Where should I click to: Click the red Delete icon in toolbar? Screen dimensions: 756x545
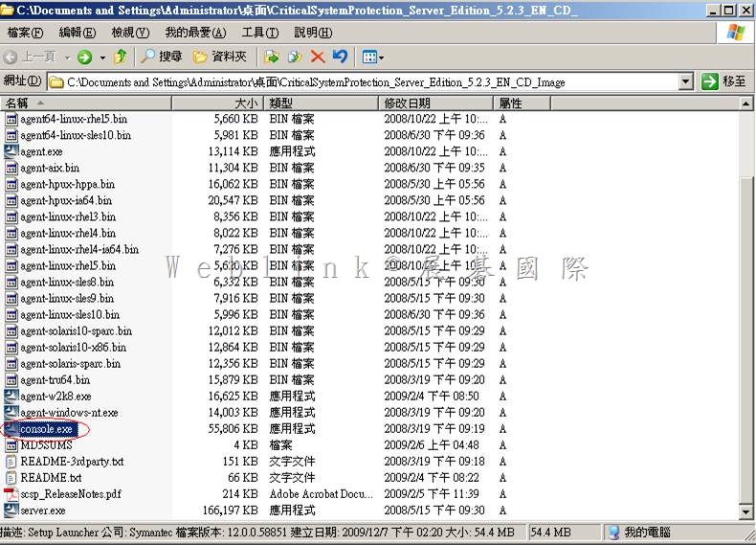(318, 57)
